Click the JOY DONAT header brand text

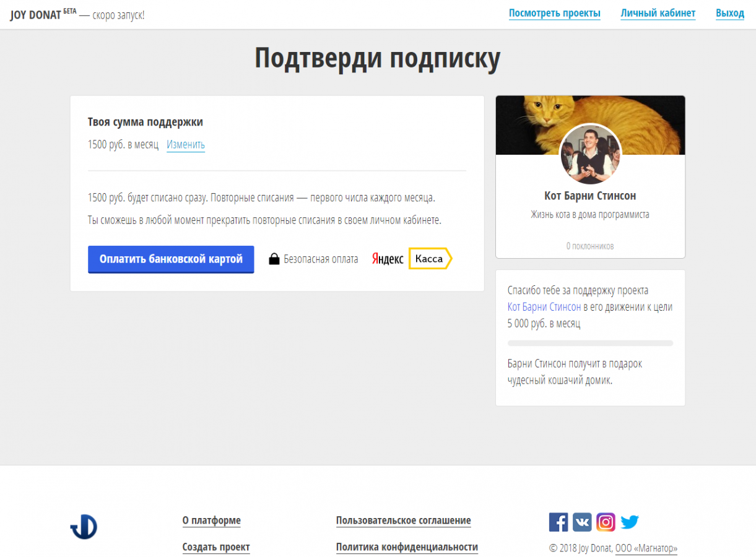point(35,15)
